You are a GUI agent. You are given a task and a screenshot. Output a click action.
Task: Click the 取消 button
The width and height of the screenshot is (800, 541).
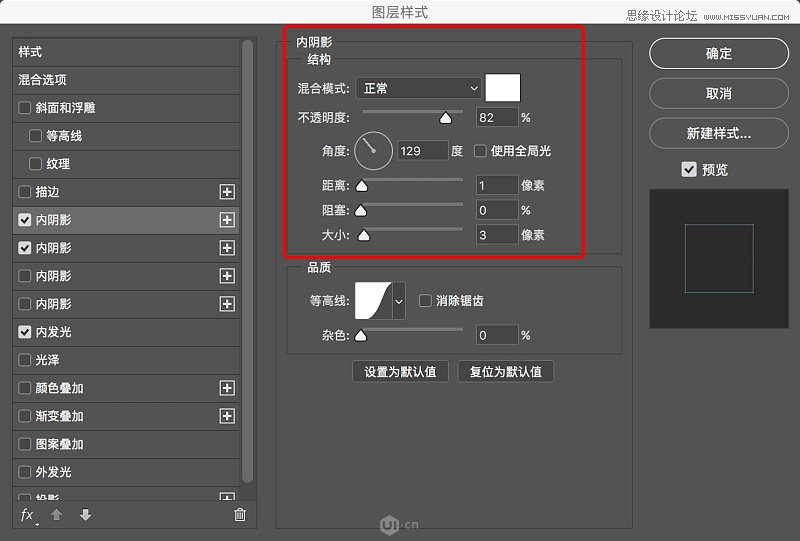click(719, 93)
